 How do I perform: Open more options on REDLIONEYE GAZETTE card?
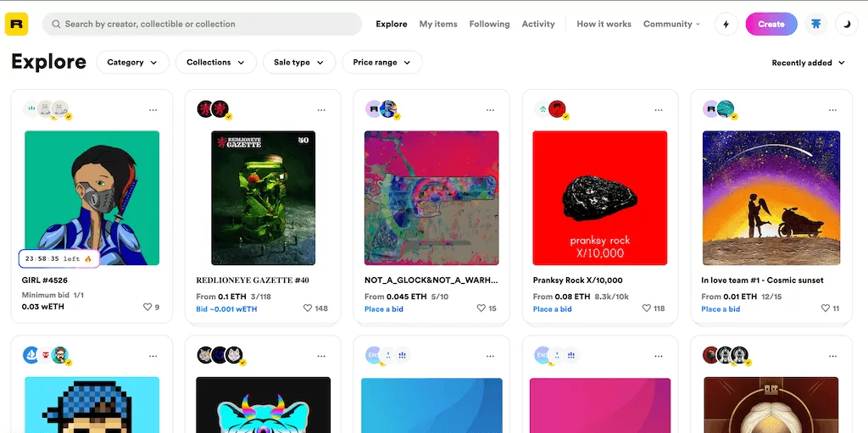point(321,110)
